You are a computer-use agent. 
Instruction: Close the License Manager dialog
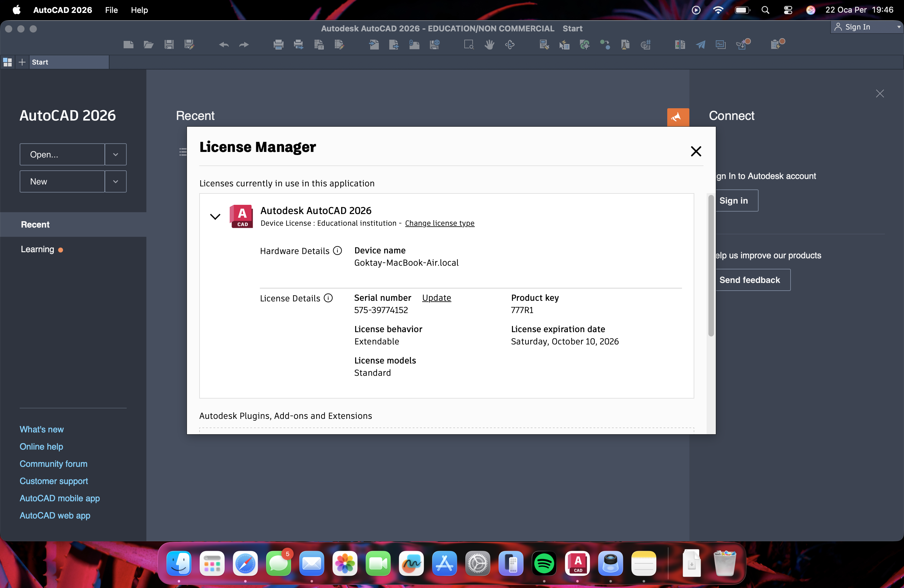pyautogui.click(x=696, y=152)
